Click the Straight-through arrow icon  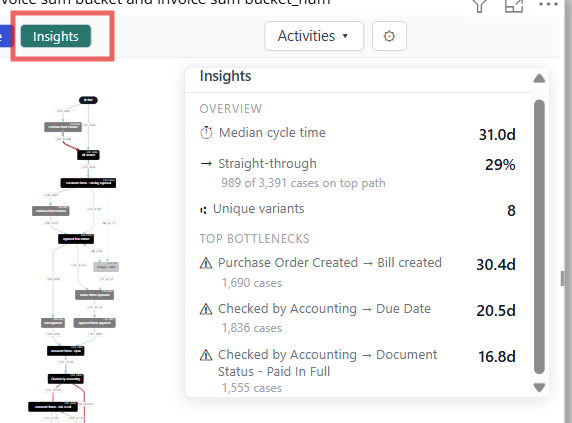click(x=206, y=164)
